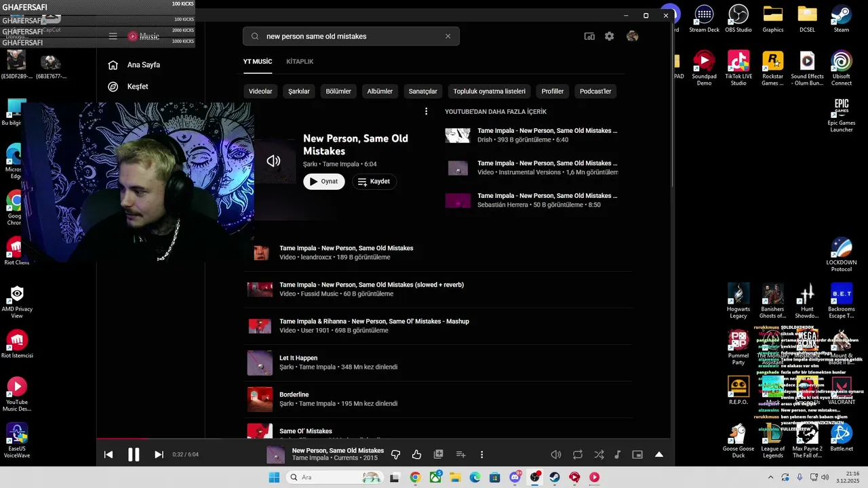Screen dimensions: 868x488
Task: Click the search box with song query
Action: click(351, 37)
